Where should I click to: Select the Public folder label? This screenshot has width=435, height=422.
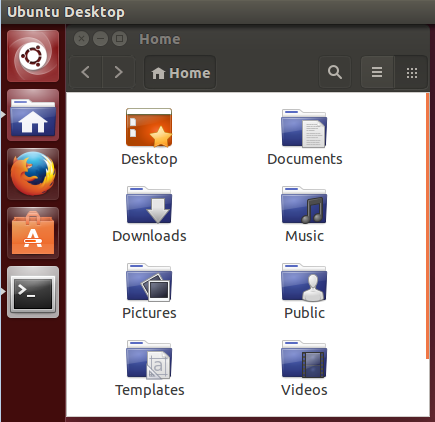(x=304, y=313)
